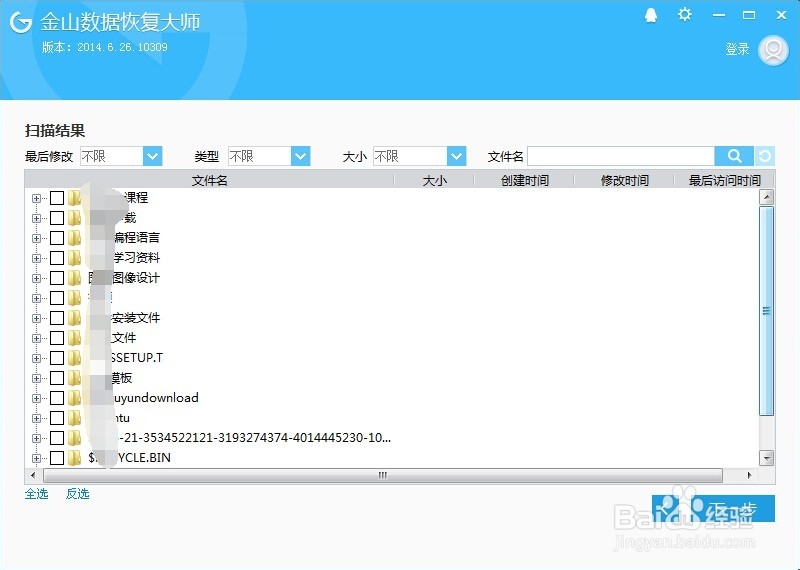Sort by 大小 column header
The image size is (800, 570).
pos(434,180)
